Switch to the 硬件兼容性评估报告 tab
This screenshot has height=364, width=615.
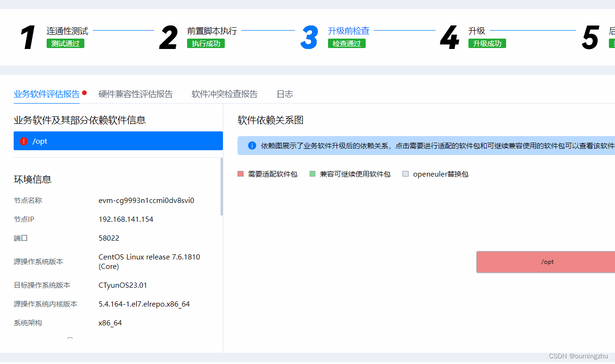[135, 94]
